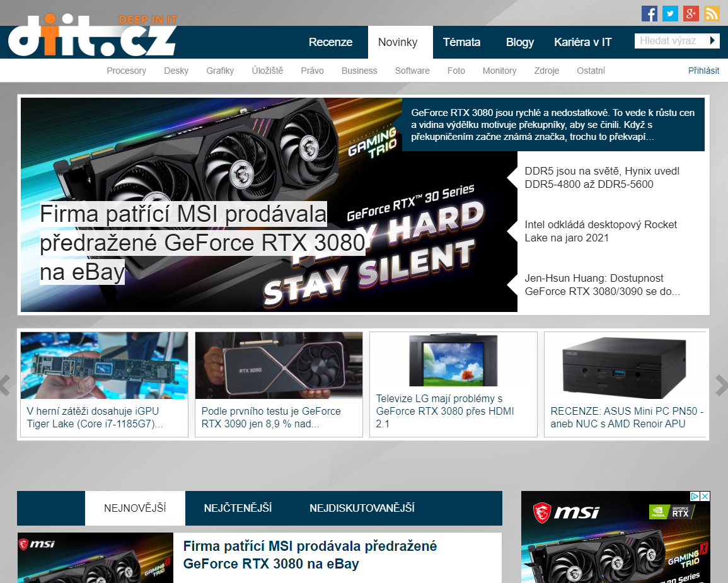
Task: Switch to the Nejčtenější tab
Action: pyautogui.click(x=238, y=508)
